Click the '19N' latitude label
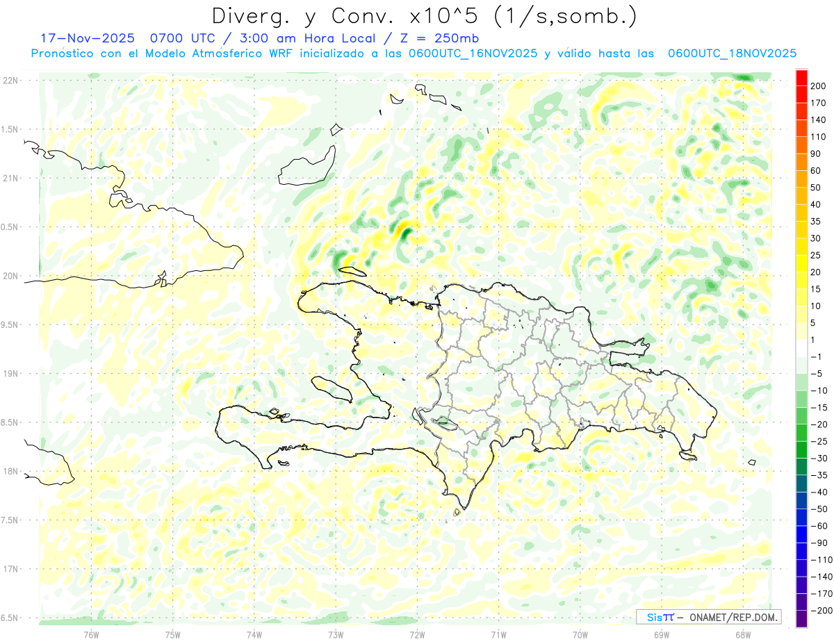The image size is (834, 644). tap(10, 374)
